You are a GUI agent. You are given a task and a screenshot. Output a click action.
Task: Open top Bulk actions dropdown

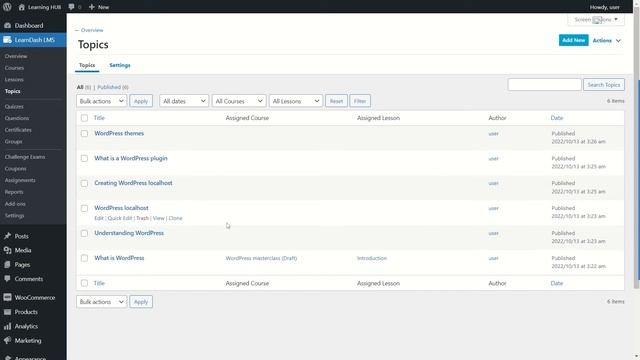(101, 101)
